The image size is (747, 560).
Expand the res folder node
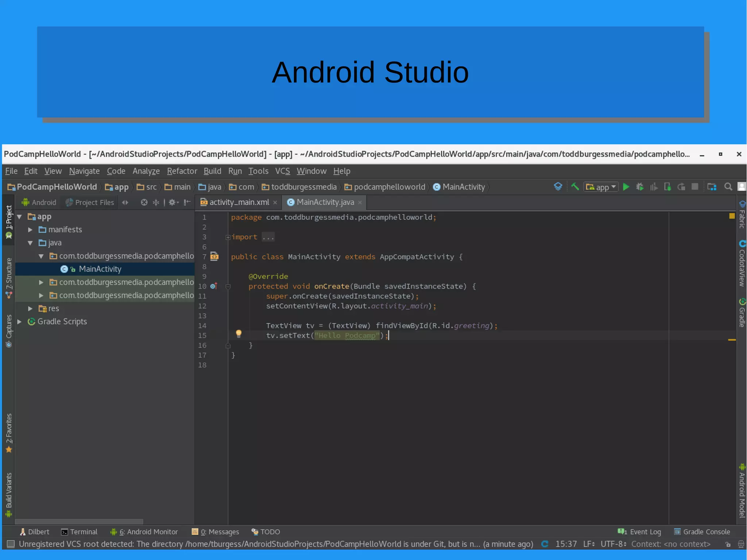pos(30,308)
